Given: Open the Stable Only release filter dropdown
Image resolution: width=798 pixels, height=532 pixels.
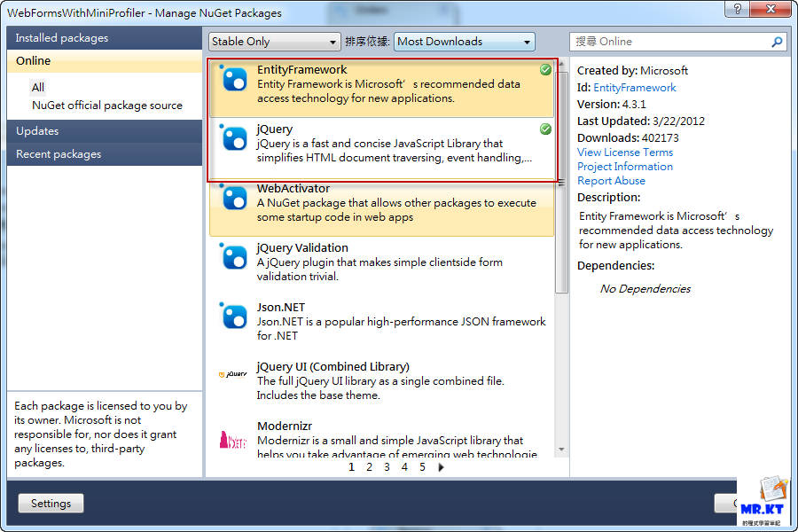Looking at the screenshot, I should pos(274,42).
